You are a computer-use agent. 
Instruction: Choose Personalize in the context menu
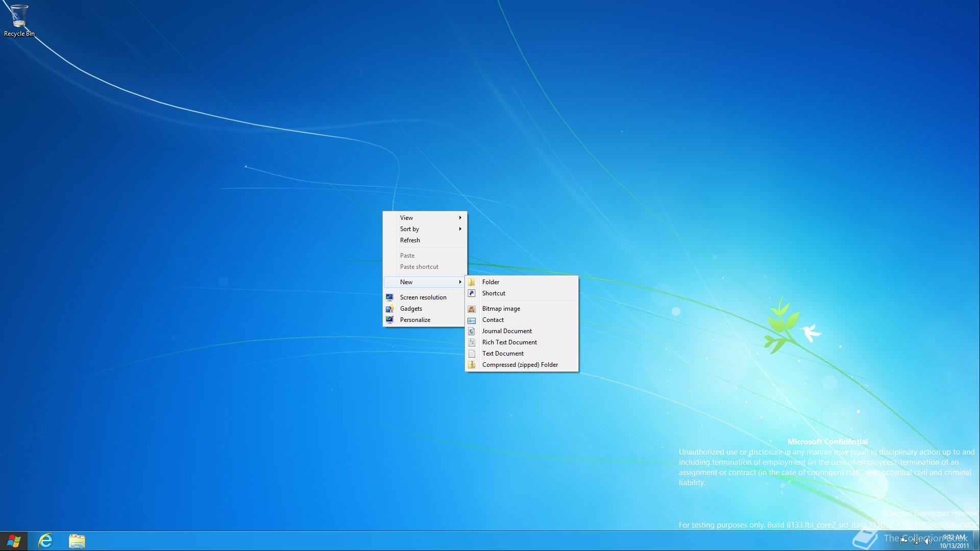pyautogui.click(x=425, y=320)
